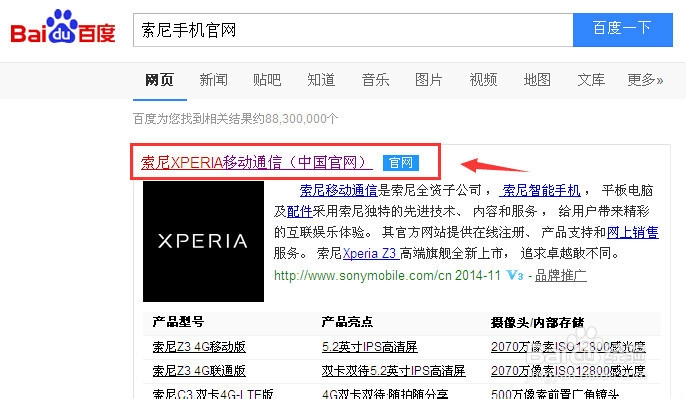This screenshot has width=686, height=399.
Task: Click the V3 credibility icon
Action: (515, 275)
